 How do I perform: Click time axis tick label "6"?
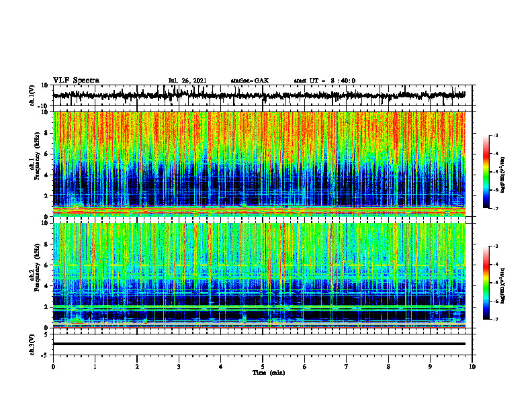(x=305, y=367)
